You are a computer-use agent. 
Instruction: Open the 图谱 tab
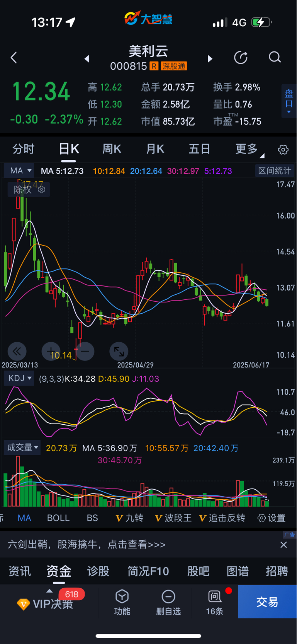coord(238,571)
